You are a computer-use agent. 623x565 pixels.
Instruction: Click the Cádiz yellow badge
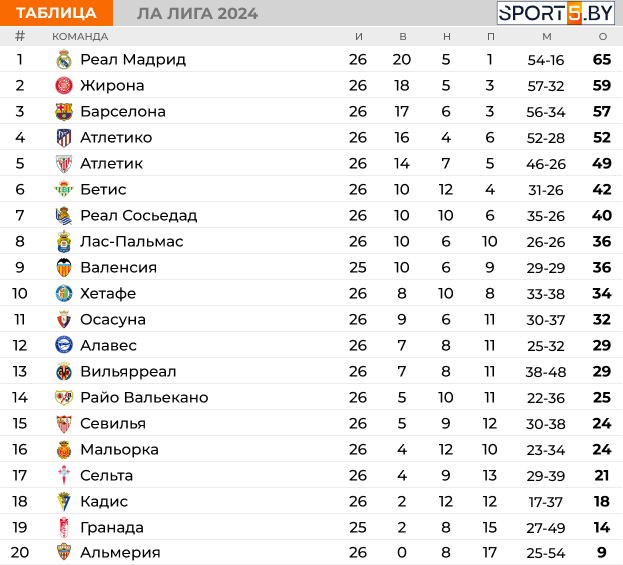coord(64,501)
